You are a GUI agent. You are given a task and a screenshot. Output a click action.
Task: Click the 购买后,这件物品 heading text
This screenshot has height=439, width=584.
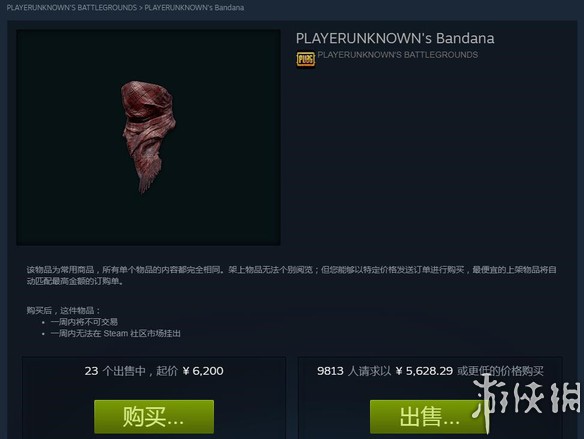click(63, 310)
